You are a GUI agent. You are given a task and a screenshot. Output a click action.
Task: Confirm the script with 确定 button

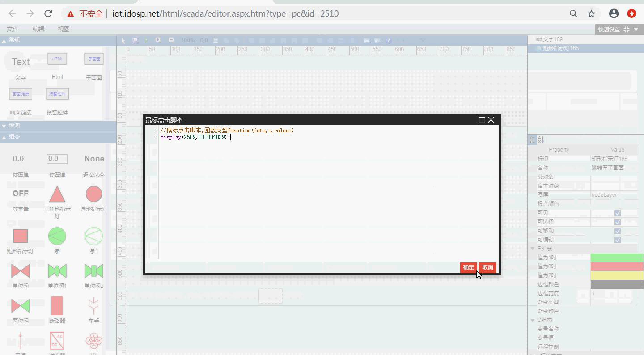(468, 267)
